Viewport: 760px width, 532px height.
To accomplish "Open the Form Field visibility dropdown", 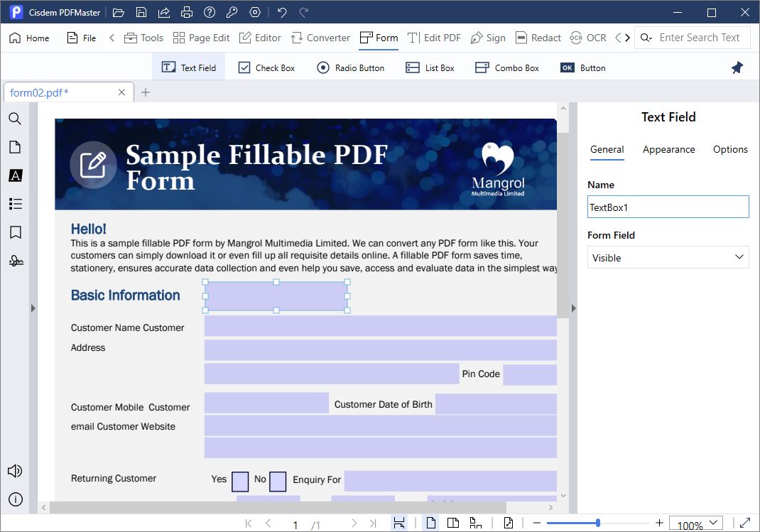I will point(668,257).
